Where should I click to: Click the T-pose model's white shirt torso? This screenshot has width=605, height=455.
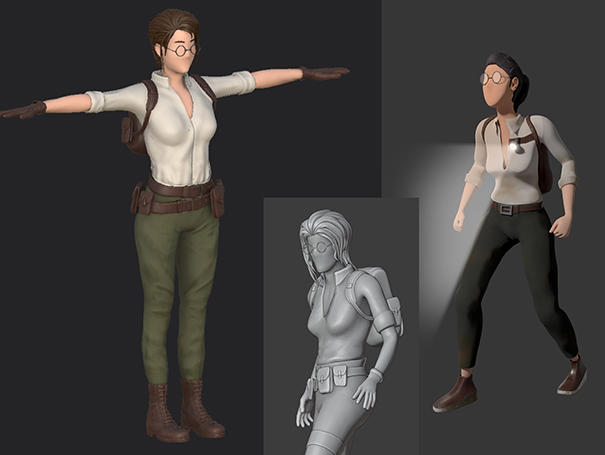(x=181, y=130)
